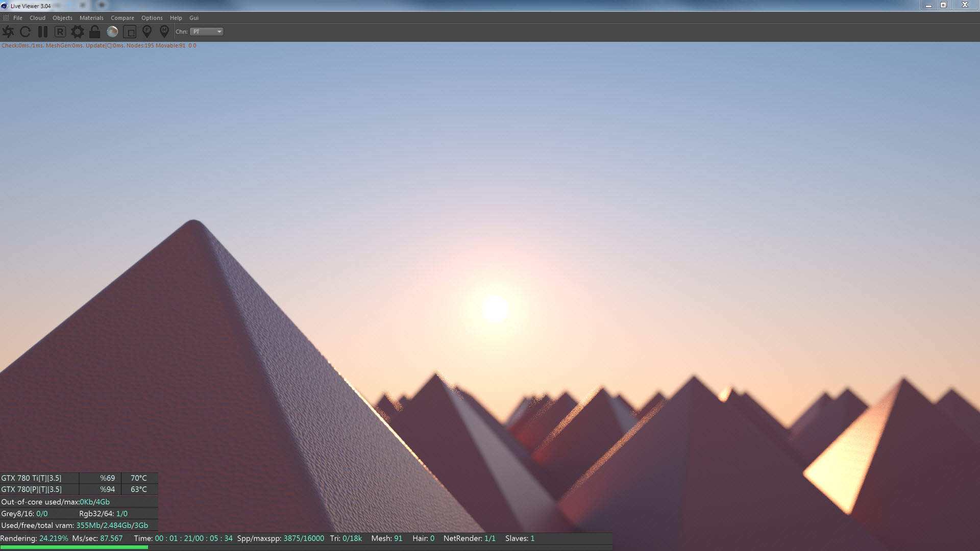Expand the Objects menu
The height and width of the screenshot is (551, 980).
[x=62, y=18]
